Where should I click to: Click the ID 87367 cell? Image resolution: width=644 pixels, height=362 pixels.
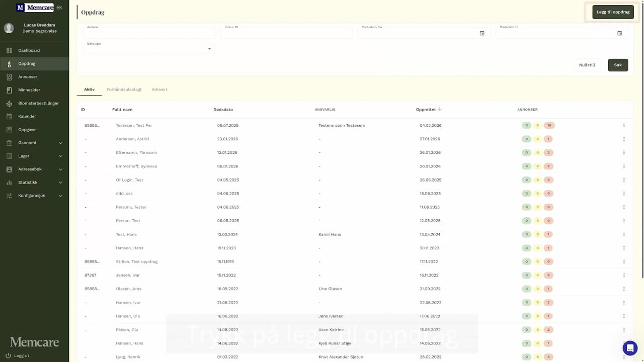coord(91,275)
